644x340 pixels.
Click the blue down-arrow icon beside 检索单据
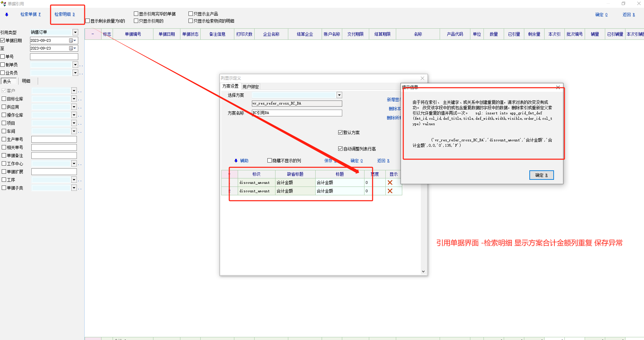coord(7,15)
